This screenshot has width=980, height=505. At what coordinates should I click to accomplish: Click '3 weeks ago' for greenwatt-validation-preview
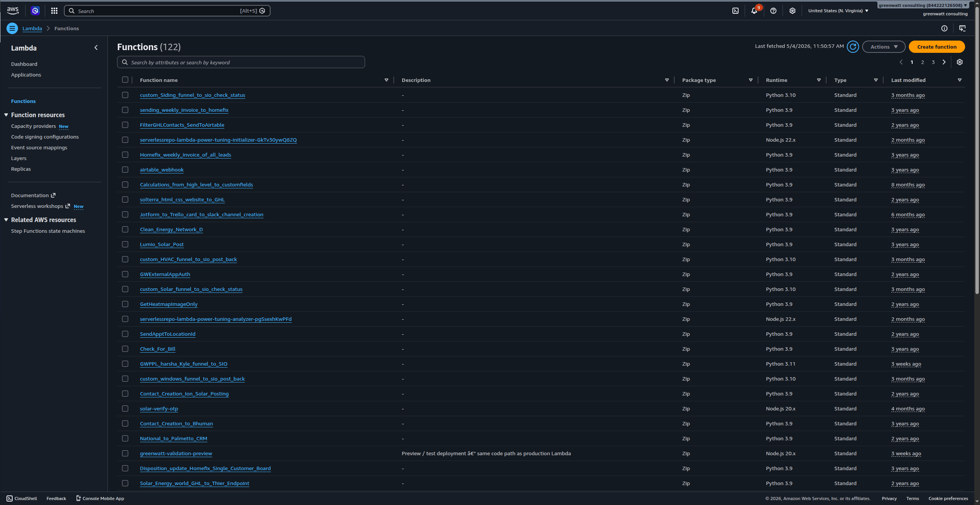tap(906, 453)
